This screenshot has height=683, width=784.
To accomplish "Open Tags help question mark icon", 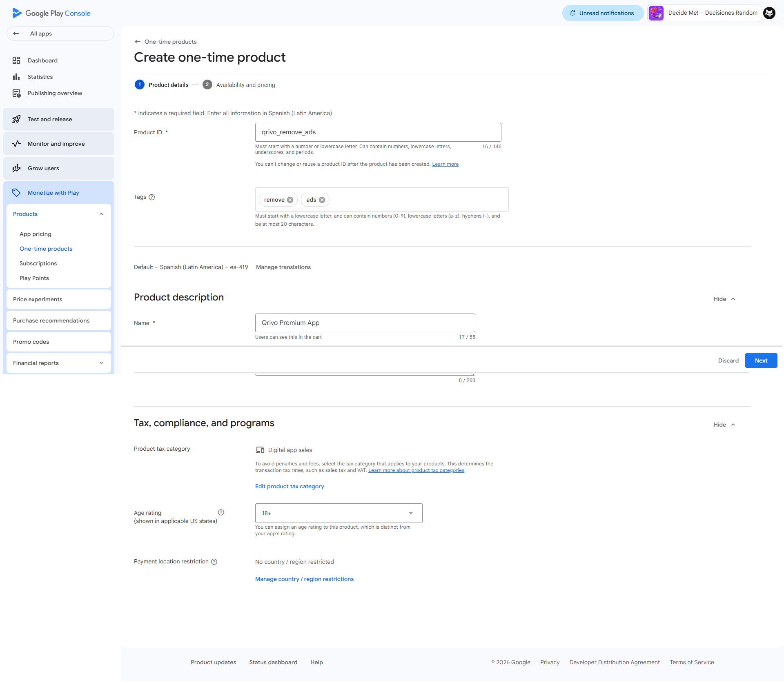I will pyautogui.click(x=152, y=197).
